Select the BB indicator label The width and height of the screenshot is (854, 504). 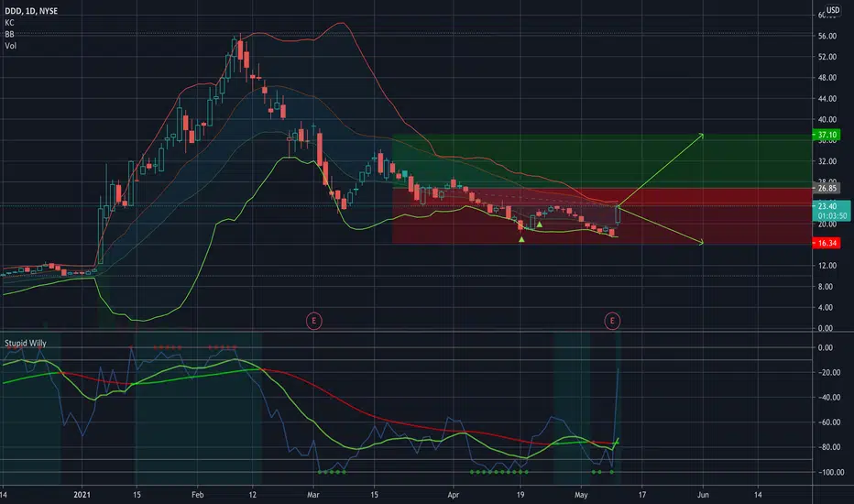point(9,34)
